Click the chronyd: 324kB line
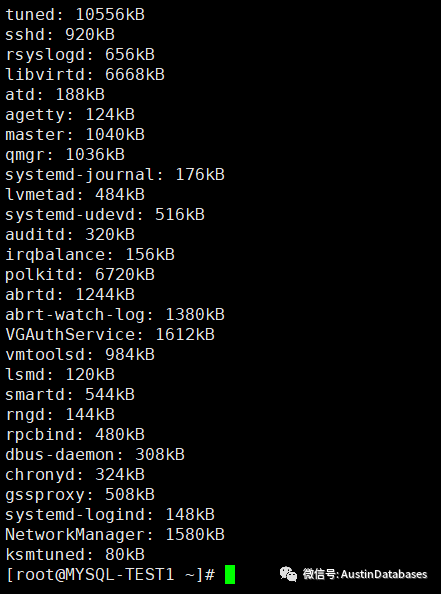 (75, 475)
